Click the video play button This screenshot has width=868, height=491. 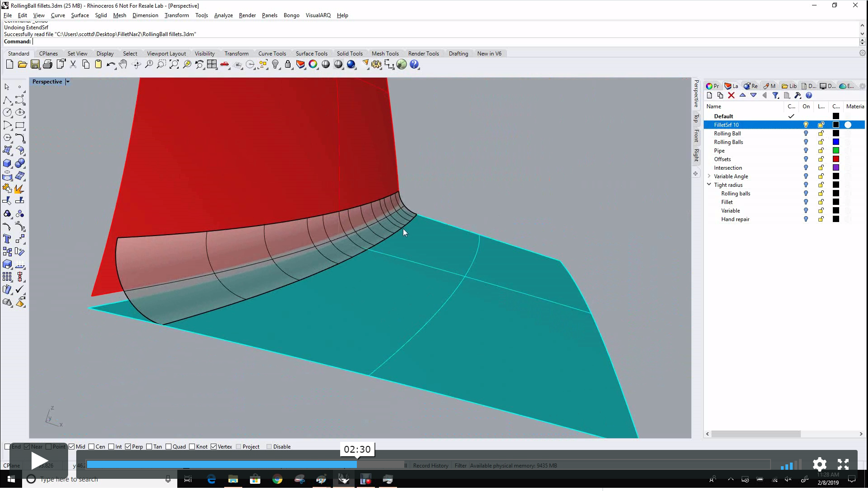pos(39,461)
